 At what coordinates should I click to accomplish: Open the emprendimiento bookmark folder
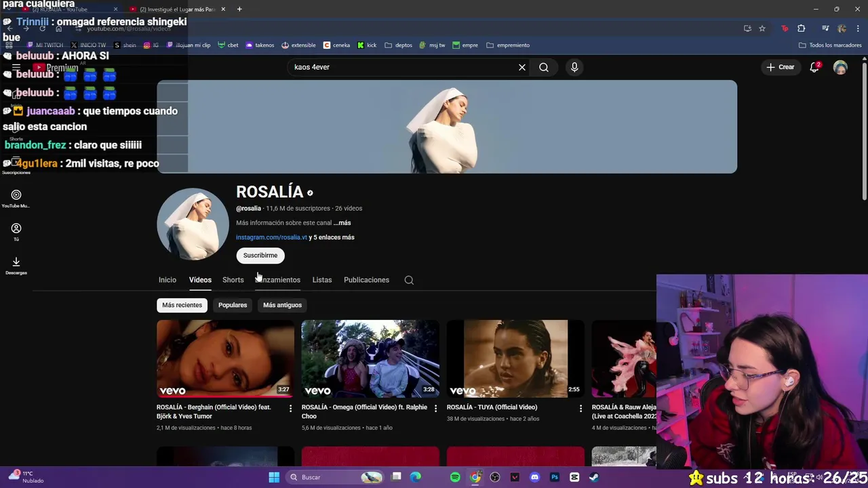coord(507,45)
